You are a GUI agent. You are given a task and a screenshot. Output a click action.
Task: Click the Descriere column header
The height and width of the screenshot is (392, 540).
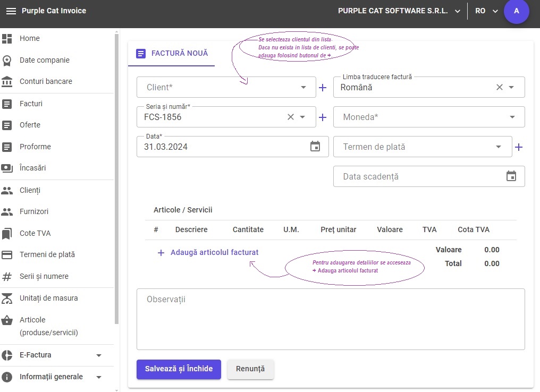click(x=191, y=229)
